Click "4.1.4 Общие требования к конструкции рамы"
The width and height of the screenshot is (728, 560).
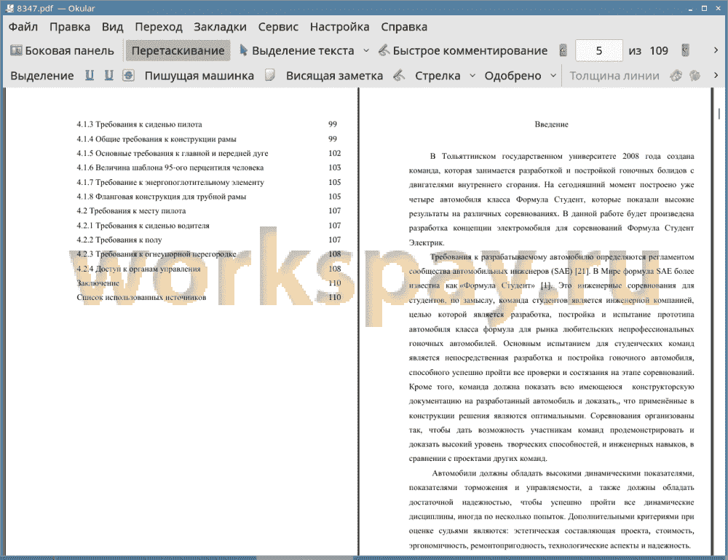coord(157,139)
